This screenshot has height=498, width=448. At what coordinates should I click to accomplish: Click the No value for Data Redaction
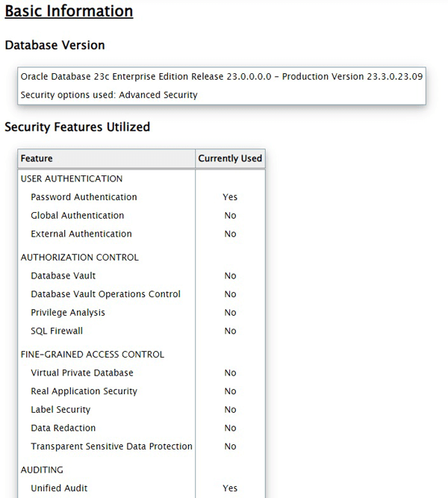230,428
